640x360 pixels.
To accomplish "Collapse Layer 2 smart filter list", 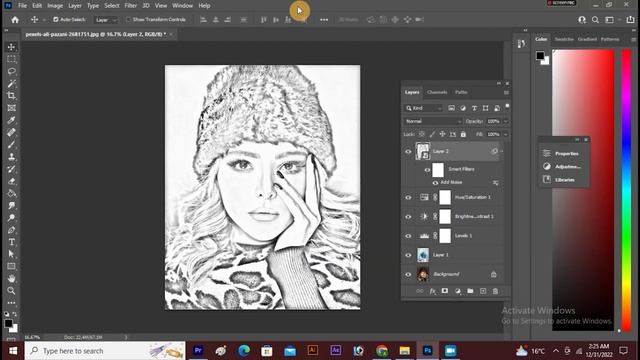I will [502, 151].
